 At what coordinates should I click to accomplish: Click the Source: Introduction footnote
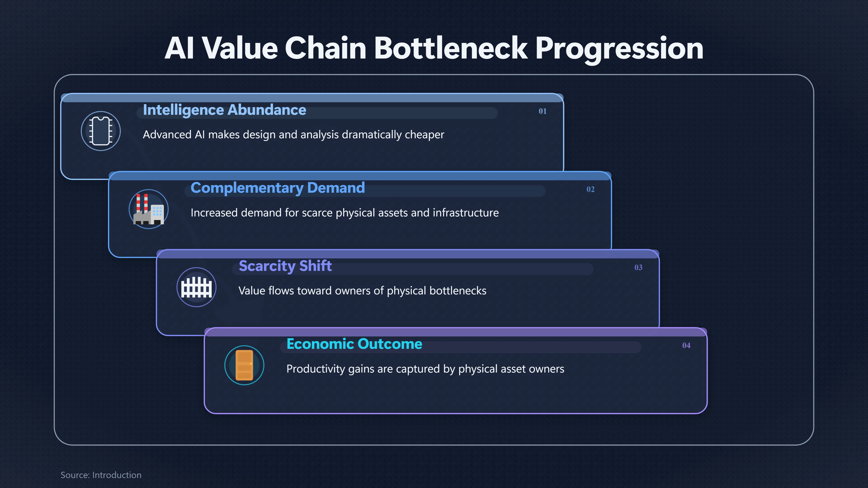click(101, 475)
